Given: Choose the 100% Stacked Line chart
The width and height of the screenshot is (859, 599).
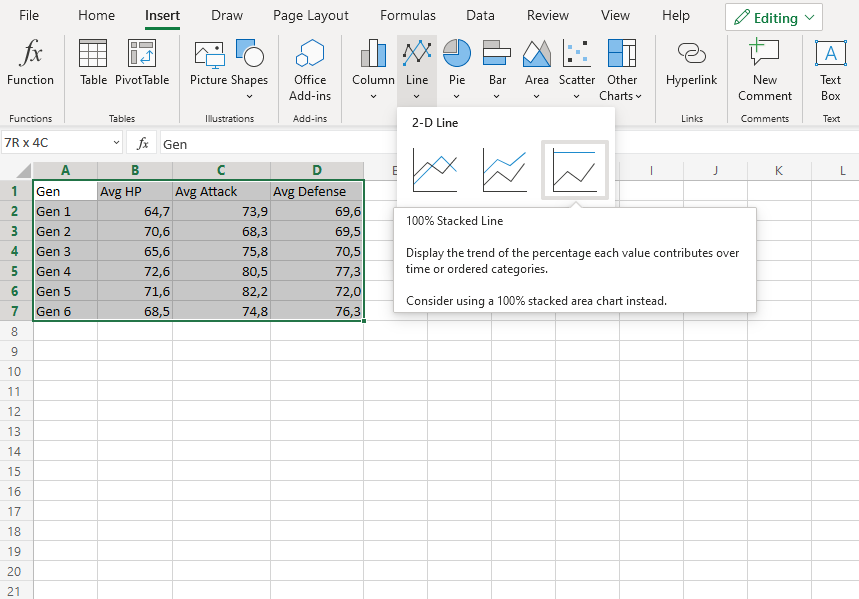Looking at the screenshot, I should pos(573,171).
